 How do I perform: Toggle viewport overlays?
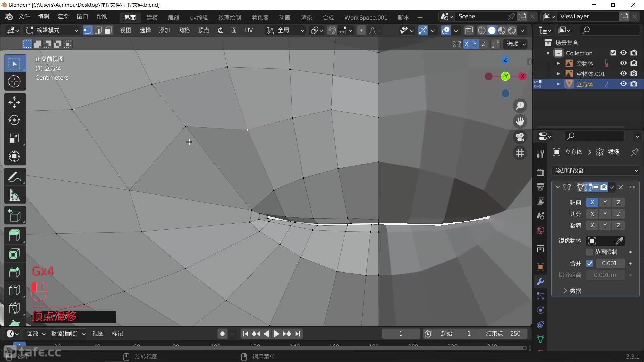coord(446,31)
